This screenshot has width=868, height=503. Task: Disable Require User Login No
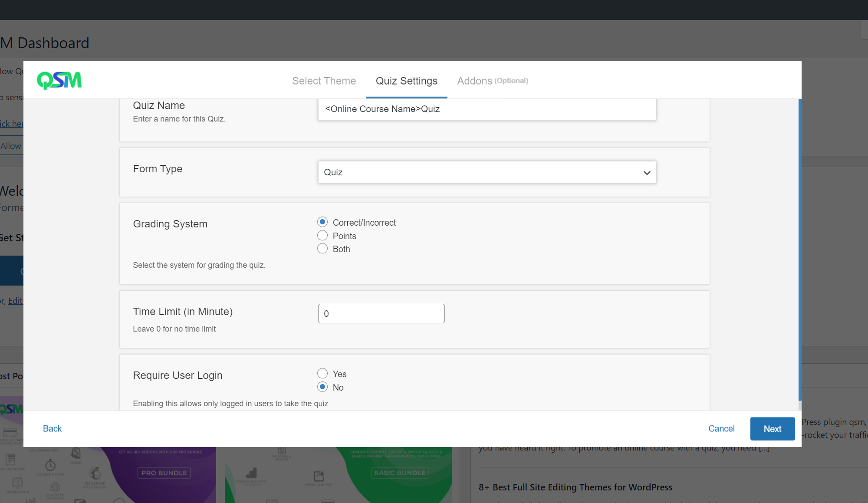322,387
